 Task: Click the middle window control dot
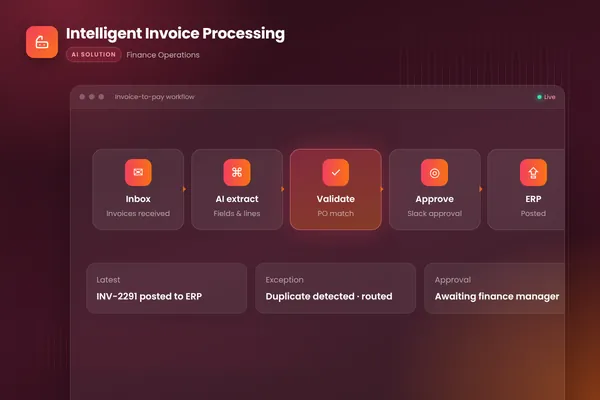[91, 97]
